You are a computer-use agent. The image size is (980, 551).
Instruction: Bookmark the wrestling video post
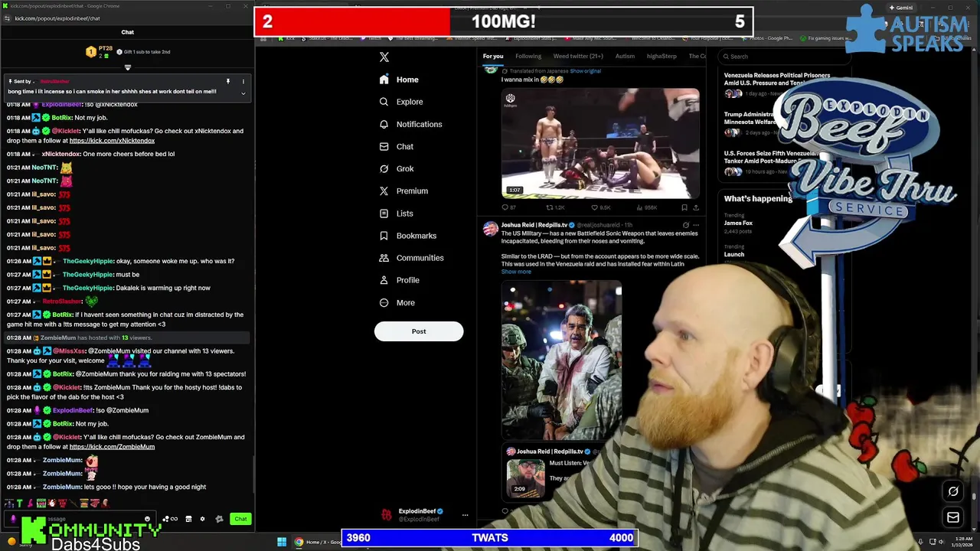coord(684,207)
